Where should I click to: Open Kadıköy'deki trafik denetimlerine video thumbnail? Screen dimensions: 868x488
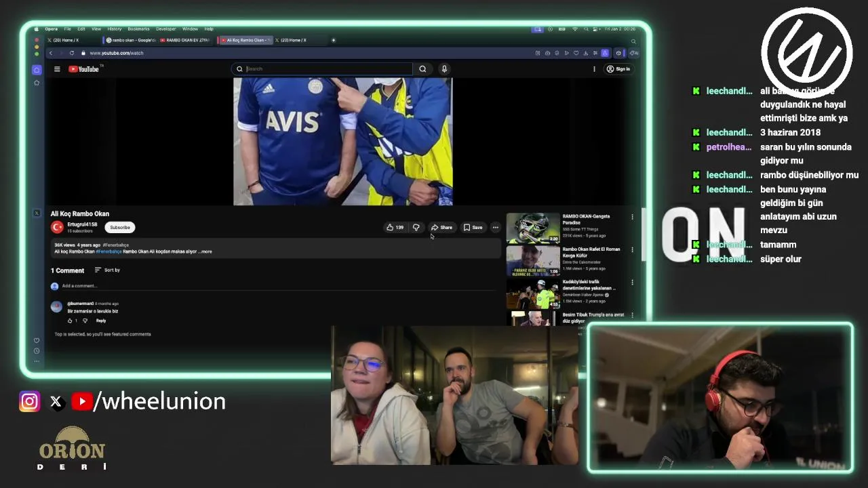pyautogui.click(x=533, y=293)
